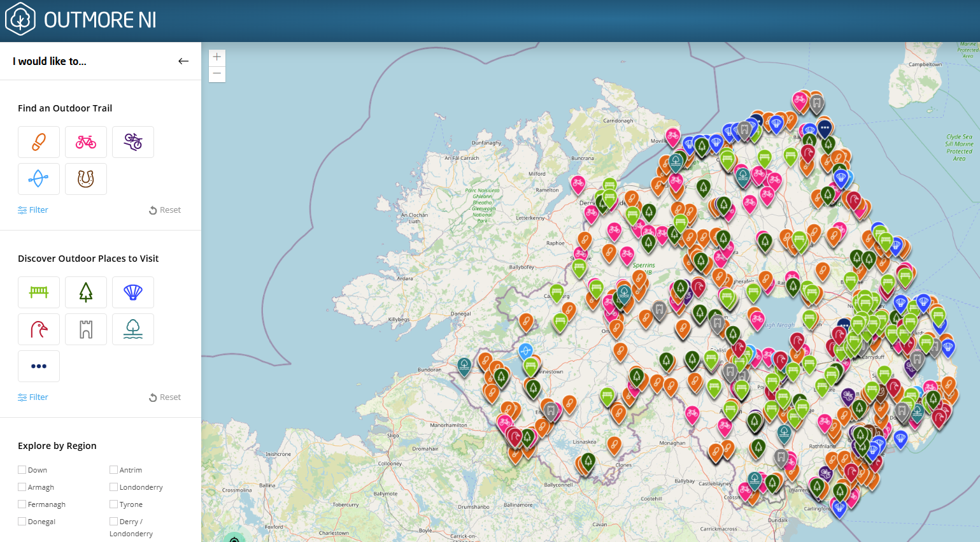
Task: Select the canoe paddling trail icon
Action: (39, 179)
